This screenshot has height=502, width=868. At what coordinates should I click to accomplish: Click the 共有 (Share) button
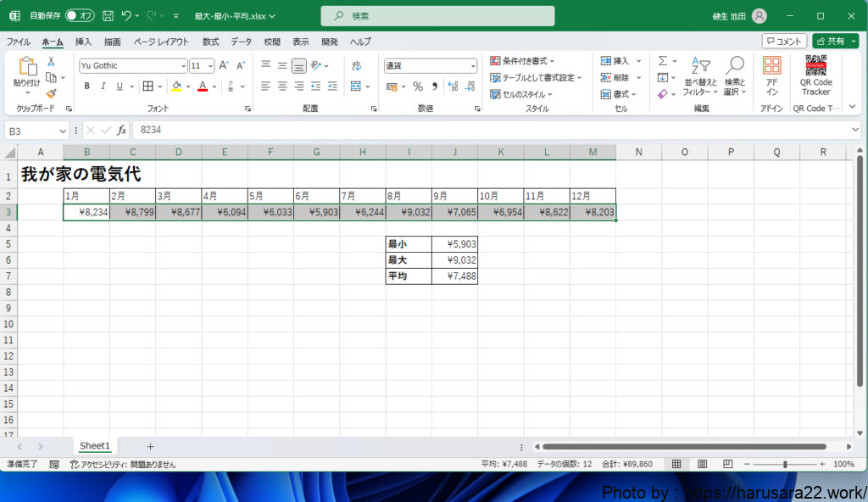click(x=835, y=41)
